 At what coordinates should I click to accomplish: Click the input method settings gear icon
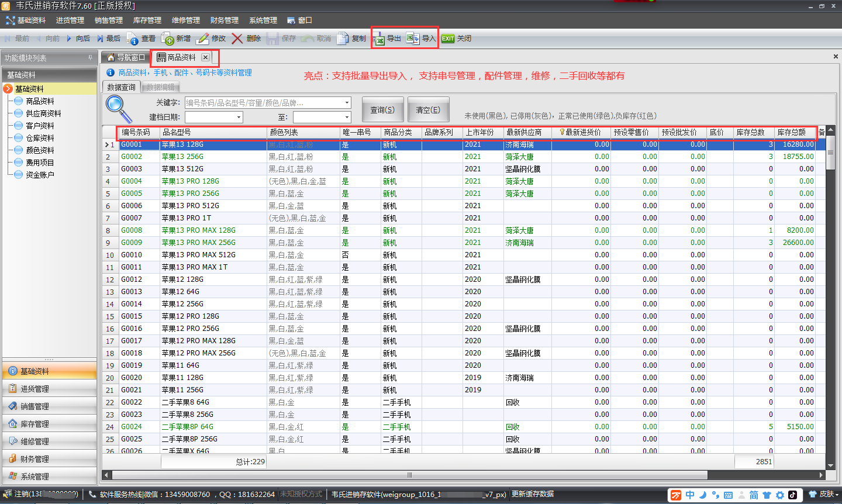tap(779, 495)
